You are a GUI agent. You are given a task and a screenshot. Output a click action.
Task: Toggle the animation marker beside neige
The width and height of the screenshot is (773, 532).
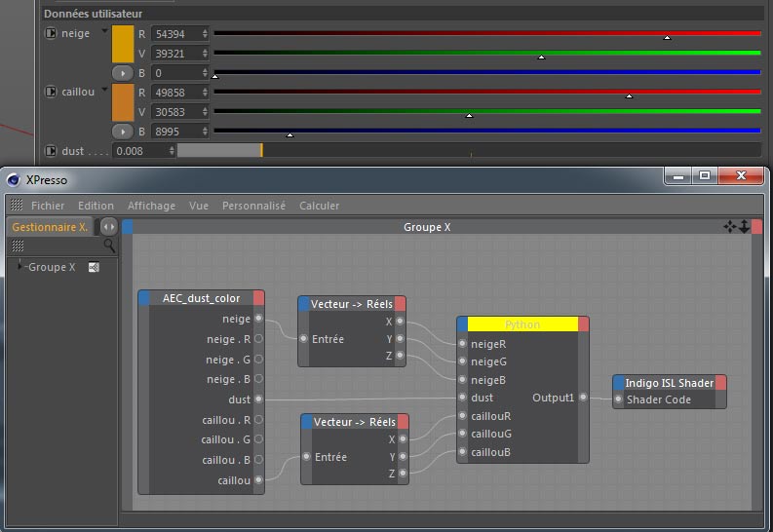51,33
